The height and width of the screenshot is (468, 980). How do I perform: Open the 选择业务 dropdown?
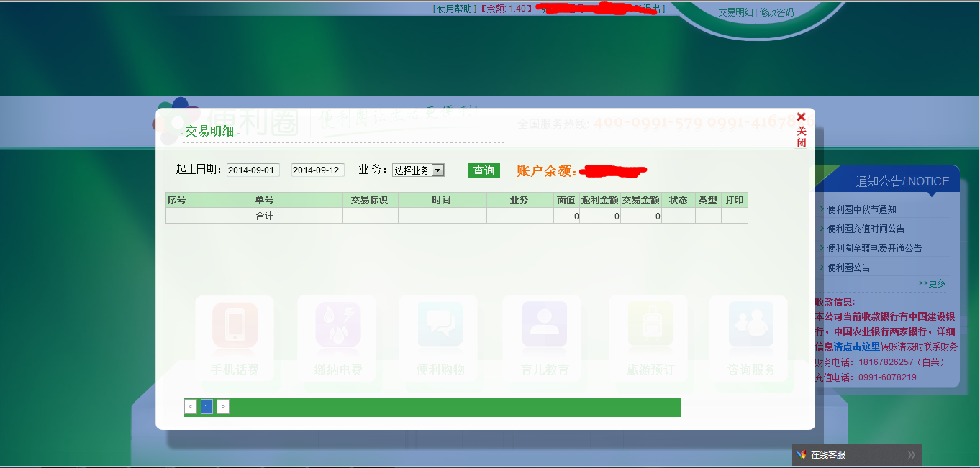pos(418,170)
